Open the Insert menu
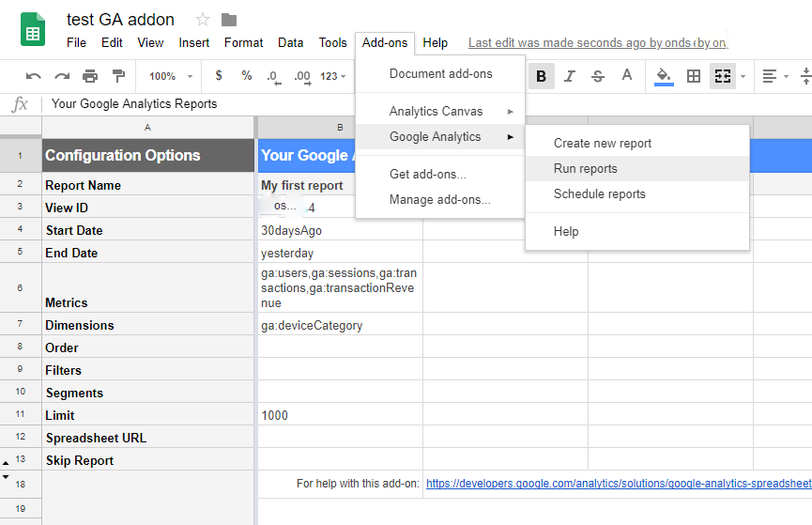The height and width of the screenshot is (525, 812). 193,43
